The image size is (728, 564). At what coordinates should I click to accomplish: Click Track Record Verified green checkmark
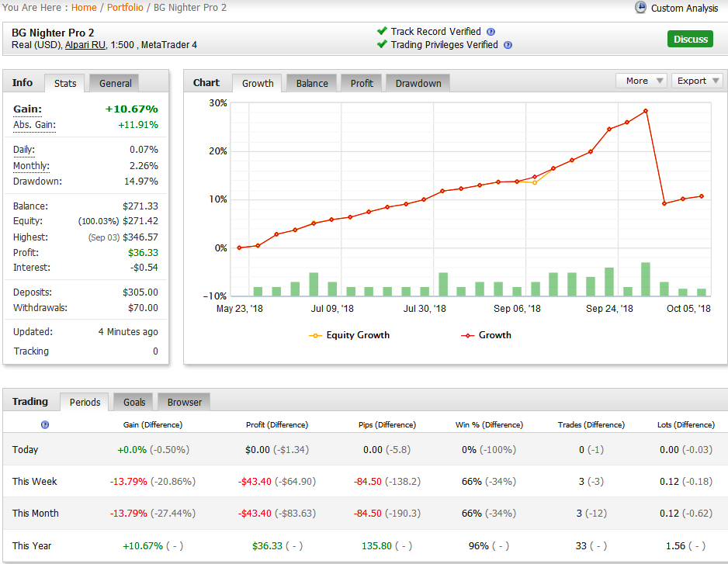click(382, 31)
